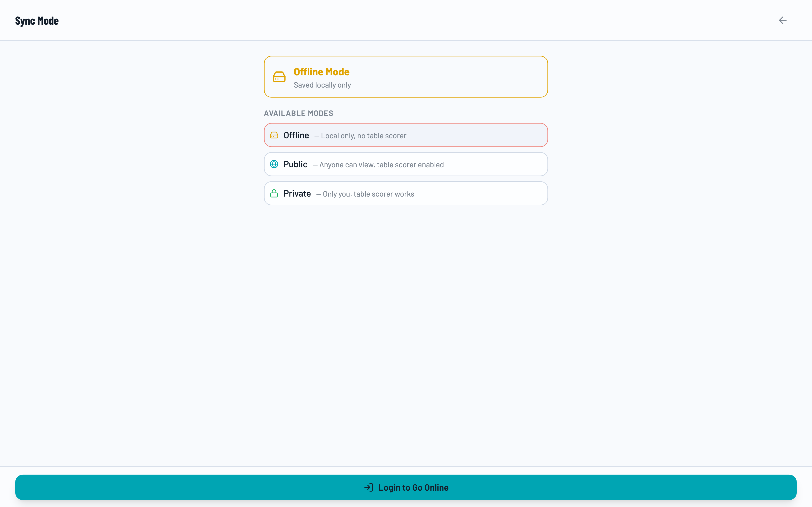Click the Offline Mode heading text
This screenshot has height=507, width=812.
pyautogui.click(x=321, y=71)
